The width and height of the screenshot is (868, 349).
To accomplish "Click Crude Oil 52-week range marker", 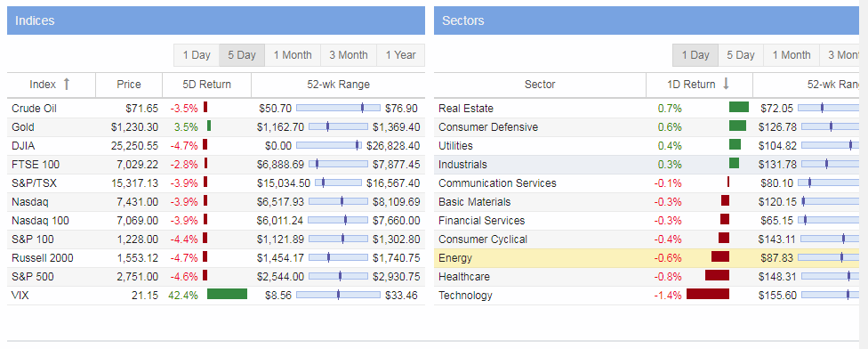I will pyautogui.click(x=362, y=108).
